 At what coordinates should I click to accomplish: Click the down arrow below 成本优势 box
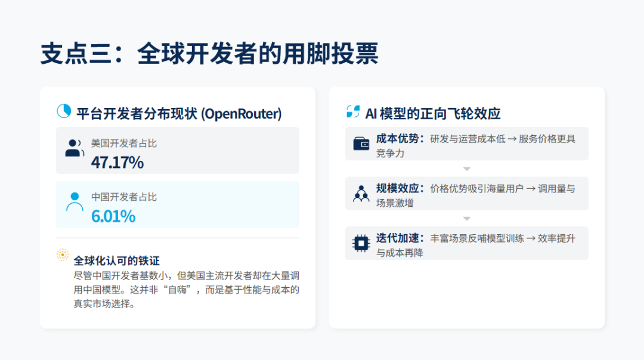467,169
